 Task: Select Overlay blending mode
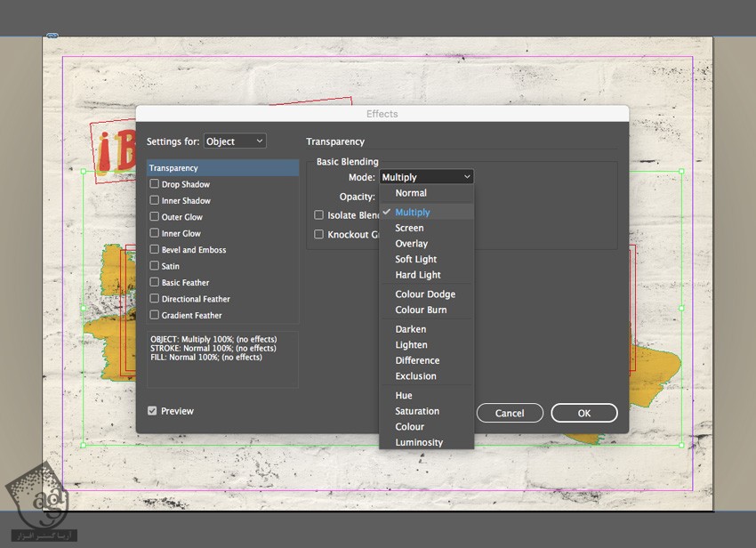[x=411, y=244]
